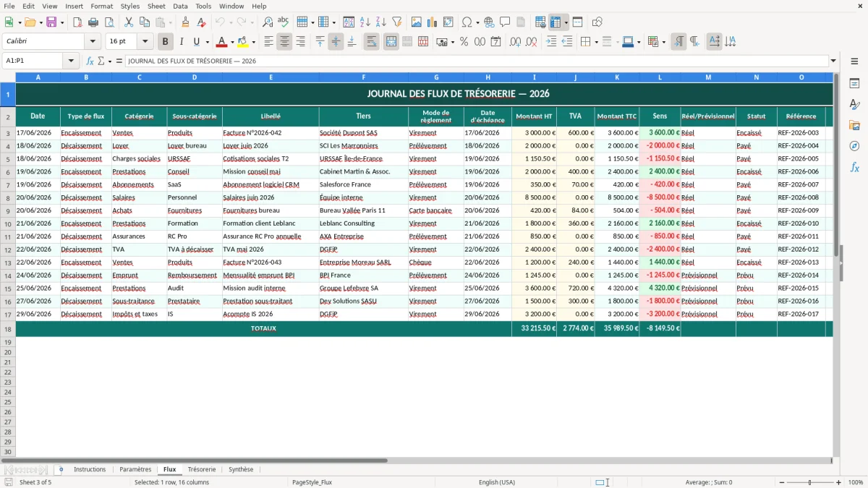Viewport: 868px width, 488px height.
Task: Expand the Name Box dropdown
Action: (x=71, y=61)
